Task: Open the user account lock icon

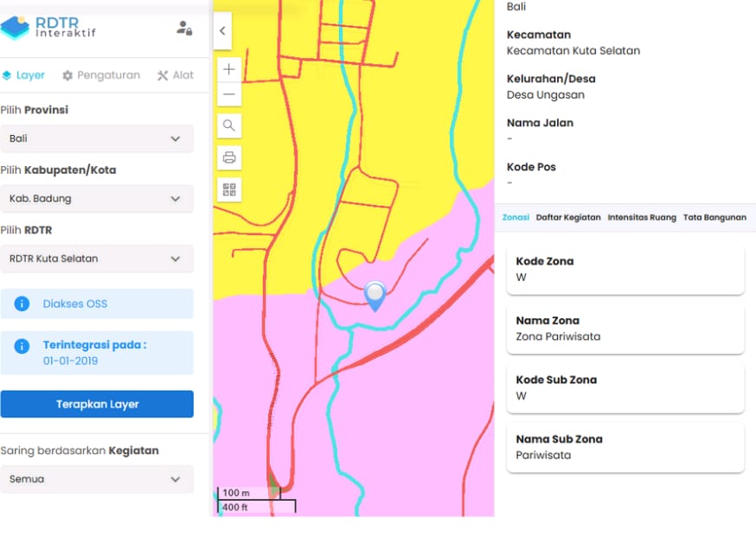Action: click(x=184, y=28)
